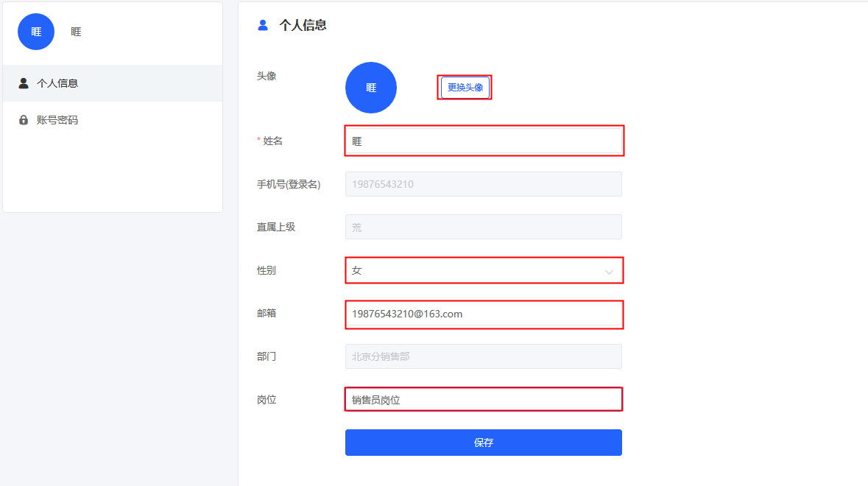Expand the 性别 dropdown arrow
The width and height of the screenshot is (868, 486).
click(x=609, y=272)
